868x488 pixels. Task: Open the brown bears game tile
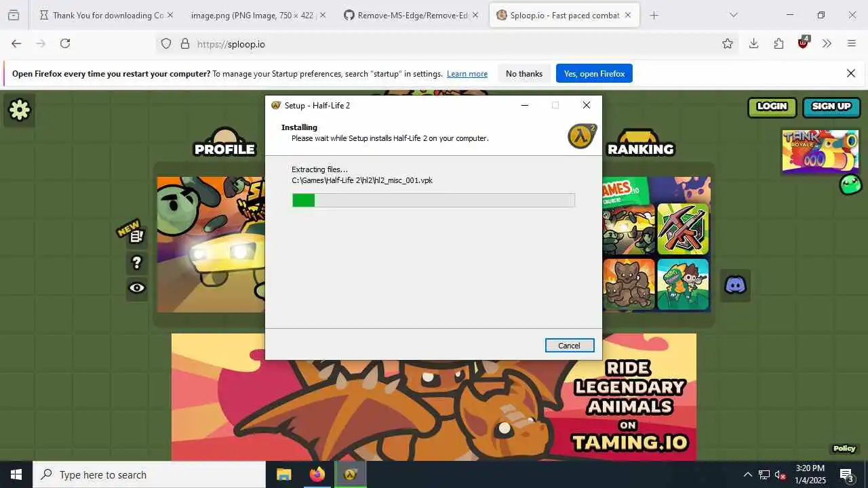(x=629, y=283)
